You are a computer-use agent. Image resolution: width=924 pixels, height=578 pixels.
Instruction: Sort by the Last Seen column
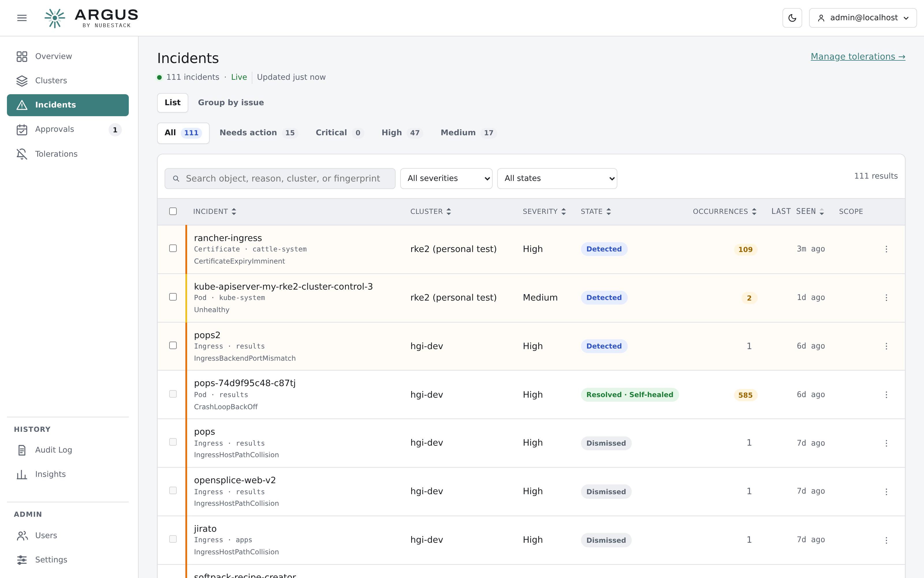pyautogui.click(x=798, y=211)
